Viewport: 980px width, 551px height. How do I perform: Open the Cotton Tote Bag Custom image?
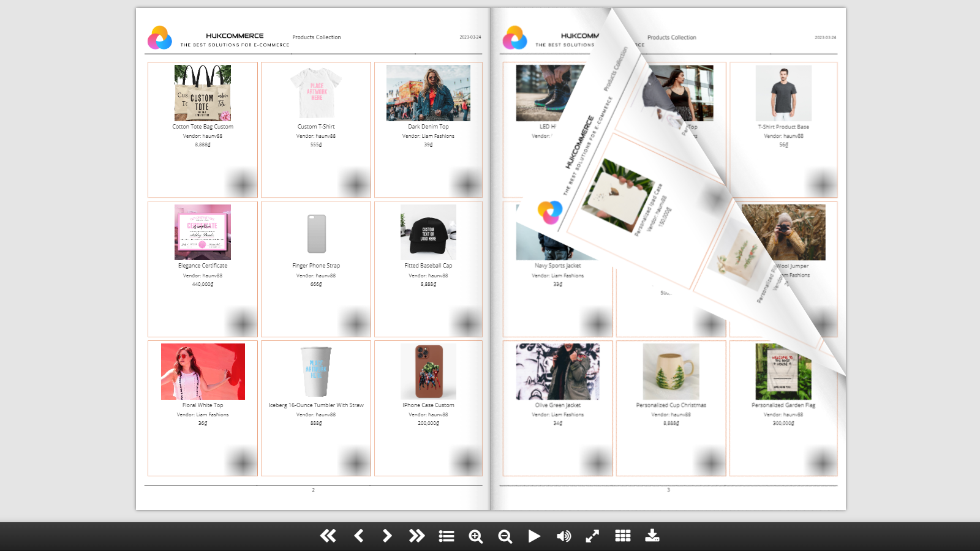[203, 92]
